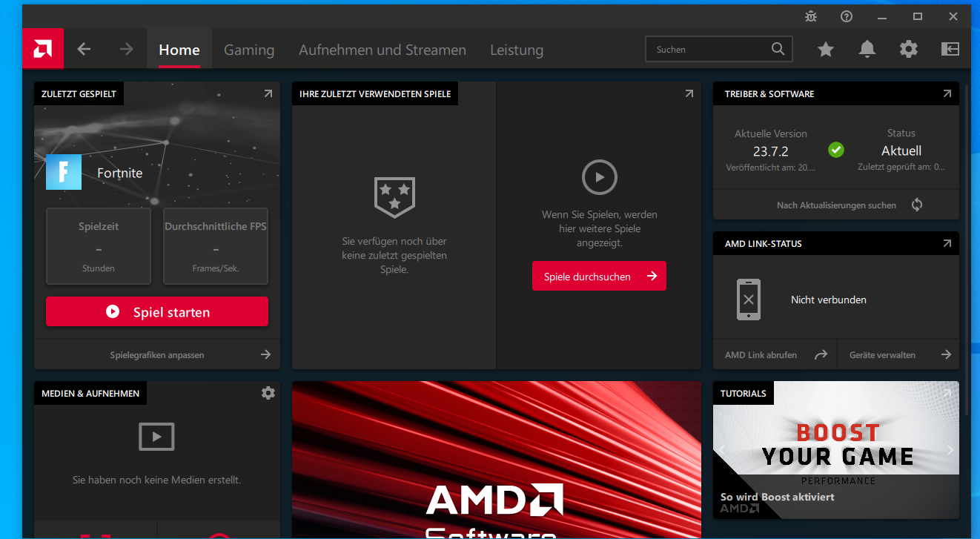Click the refresh icon for update check
The height and width of the screenshot is (539, 980).
click(917, 205)
